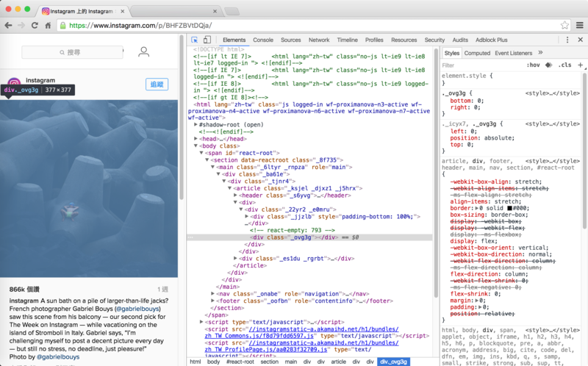Screen dimensions: 588x366
Task: Click the Instagram account avatar
Action: [14, 82]
